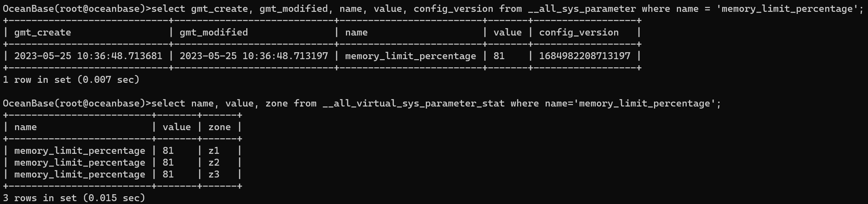Click config_version number 1684982208713197
This screenshot has width=868, height=204.
(584, 56)
